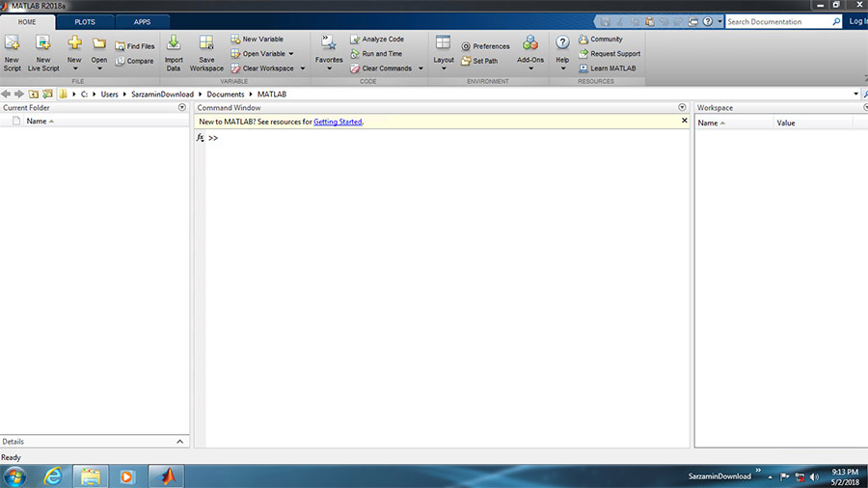Open Community resource
The width and height of the screenshot is (868, 488).
pos(601,40)
